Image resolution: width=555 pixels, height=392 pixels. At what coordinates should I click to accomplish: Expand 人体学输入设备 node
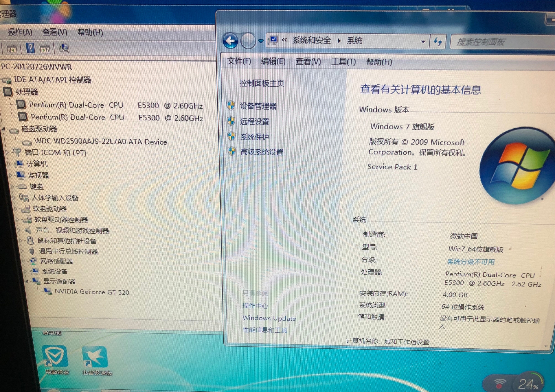[x=14, y=198]
